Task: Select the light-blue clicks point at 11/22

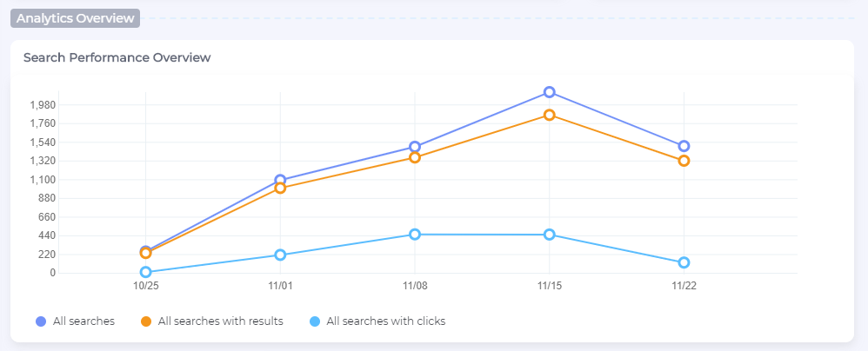Action: 684,262
